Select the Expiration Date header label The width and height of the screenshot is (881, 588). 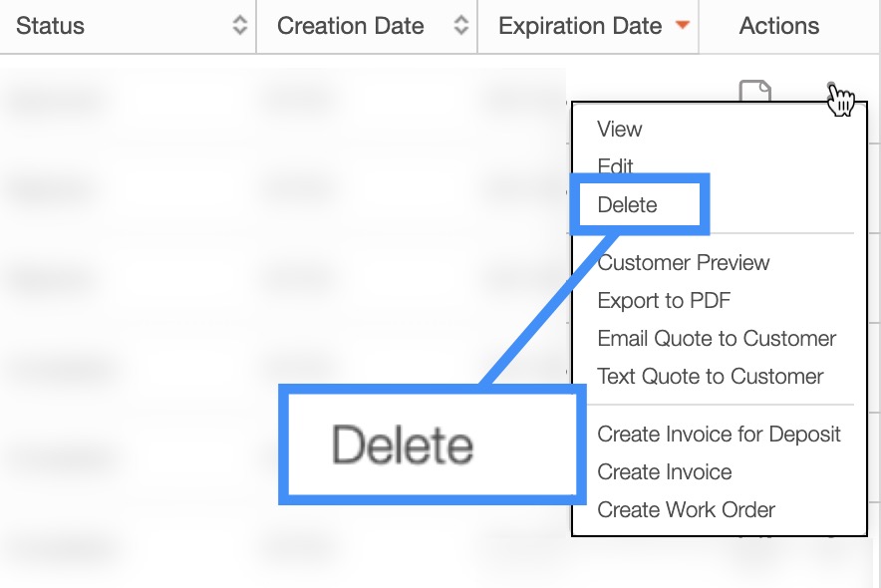pyautogui.click(x=580, y=27)
